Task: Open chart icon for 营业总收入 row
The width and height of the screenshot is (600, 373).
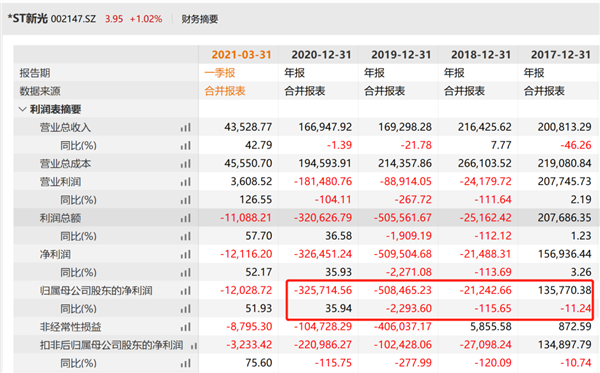Action: click(x=186, y=127)
